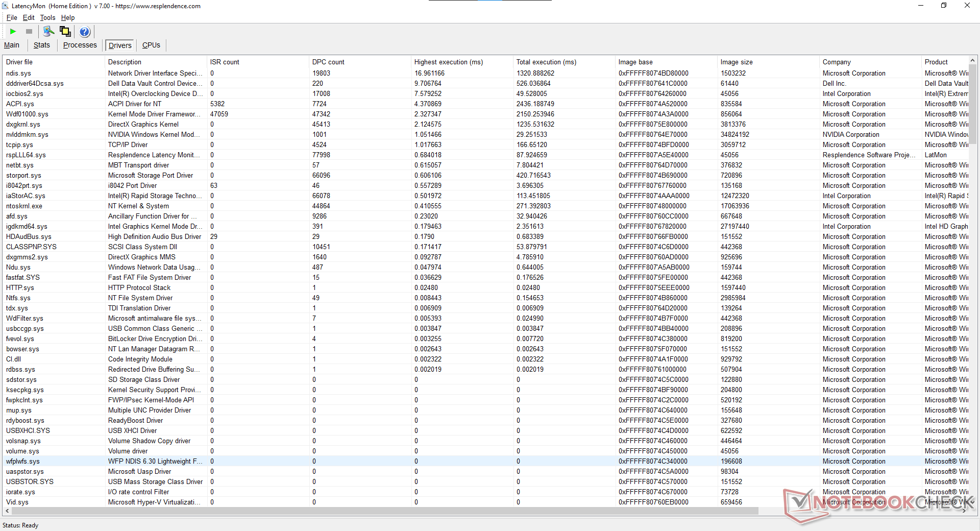
Task: Sort by Highest execution (ms) column header
Action: tap(462, 62)
